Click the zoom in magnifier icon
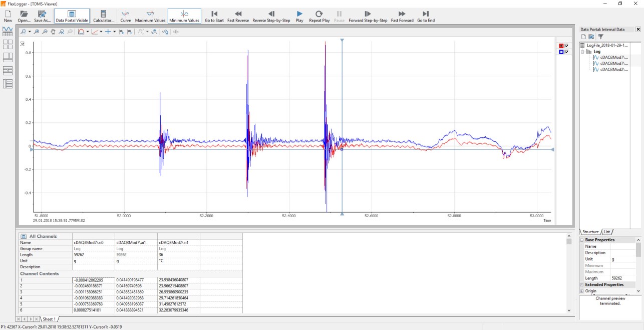 [x=37, y=32]
